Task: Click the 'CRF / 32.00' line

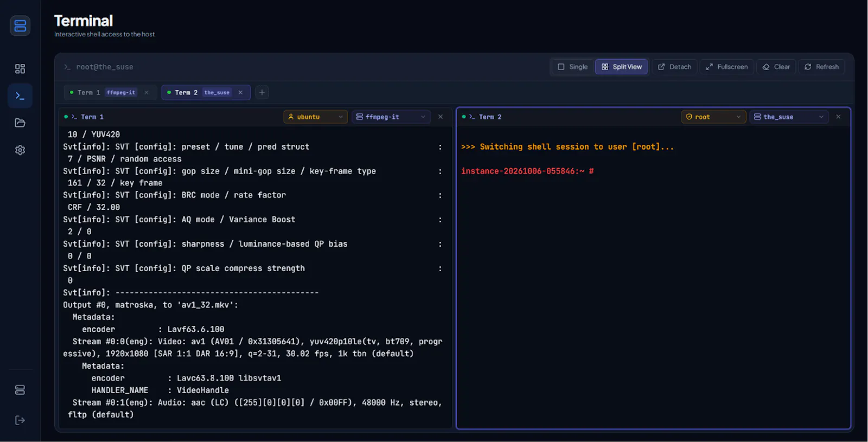Action: [94, 207]
